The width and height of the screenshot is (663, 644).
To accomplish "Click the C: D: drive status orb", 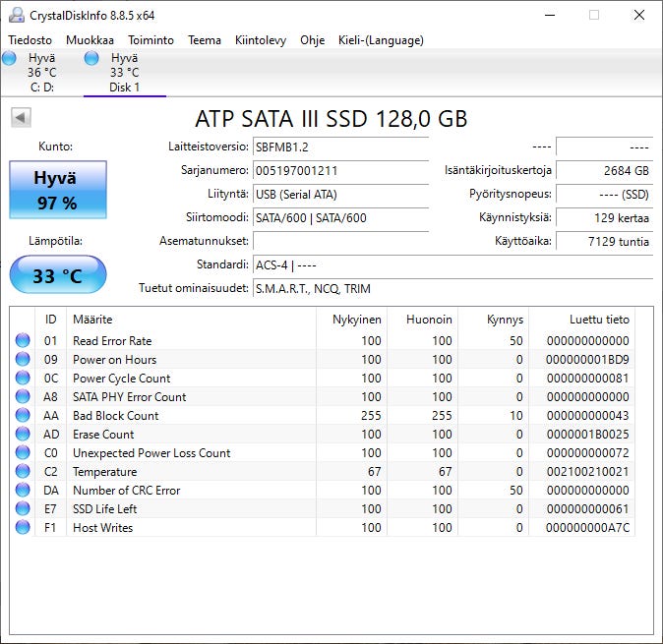I will pyautogui.click(x=10, y=59).
